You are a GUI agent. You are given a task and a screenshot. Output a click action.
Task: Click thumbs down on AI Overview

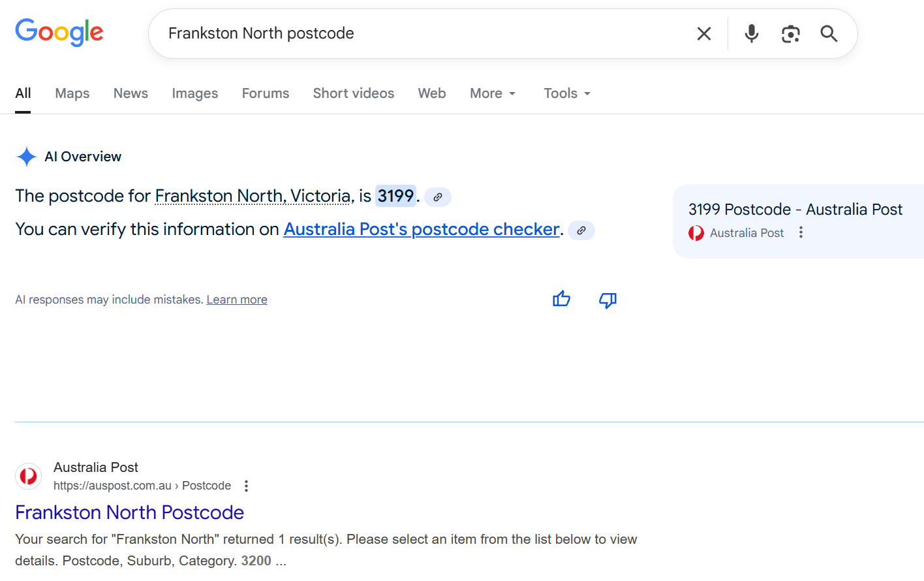click(608, 300)
